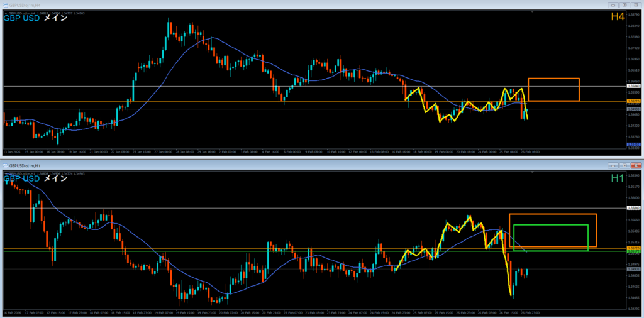This screenshot has height=318, width=644.
Task: Expand the small arrow beside GBPUSD.oj1m,H4 text
Action: click(5, 13)
